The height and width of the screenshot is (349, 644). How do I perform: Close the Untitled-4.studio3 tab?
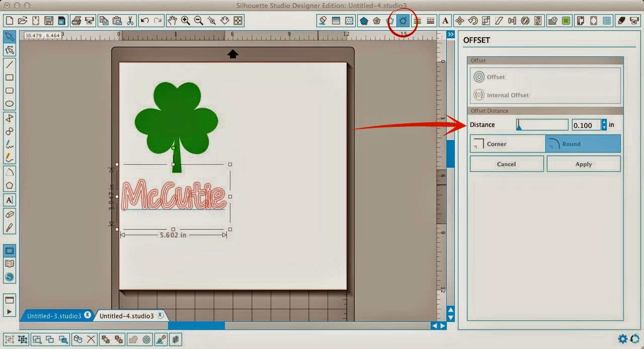160,314
